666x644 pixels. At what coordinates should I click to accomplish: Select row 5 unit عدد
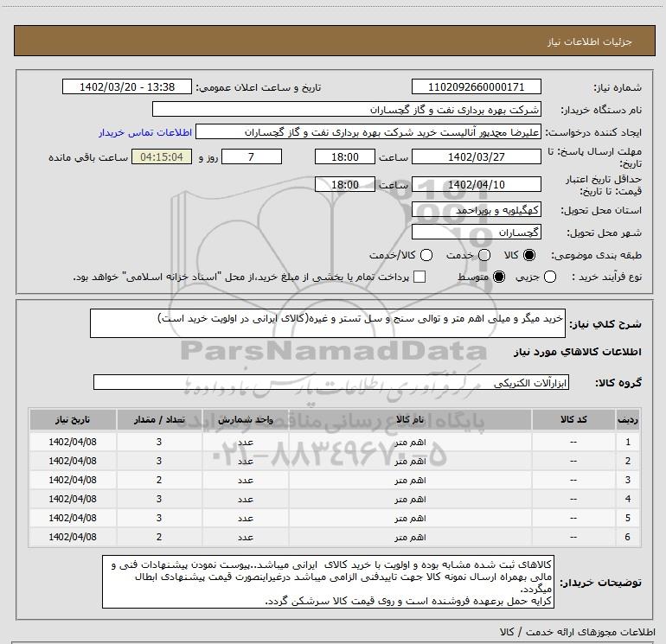(x=246, y=519)
